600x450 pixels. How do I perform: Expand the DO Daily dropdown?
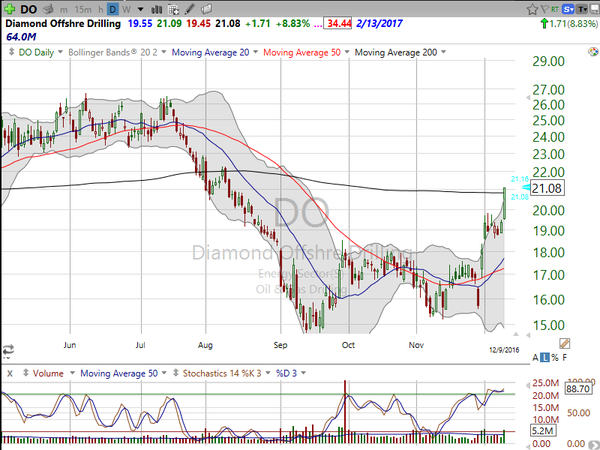click(60, 52)
